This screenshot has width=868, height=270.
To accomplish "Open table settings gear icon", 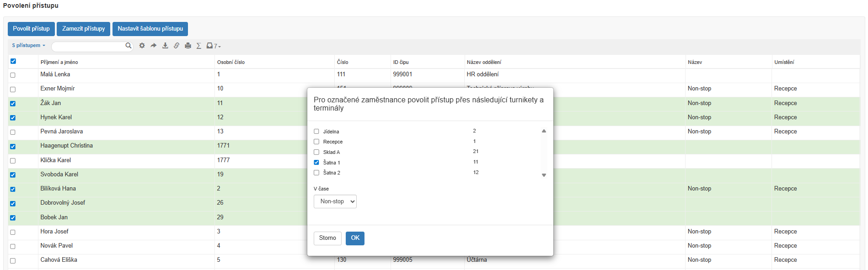I will pyautogui.click(x=142, y=46).
